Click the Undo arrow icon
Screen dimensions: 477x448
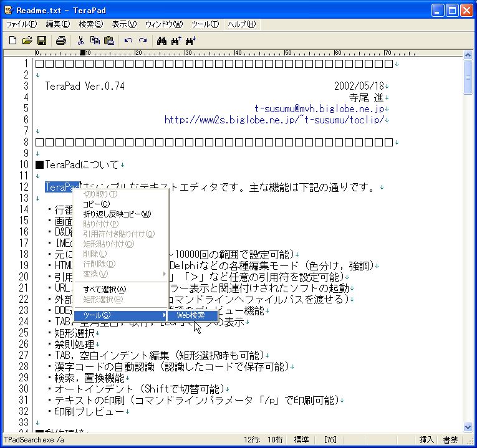click(x=128, y=40)
